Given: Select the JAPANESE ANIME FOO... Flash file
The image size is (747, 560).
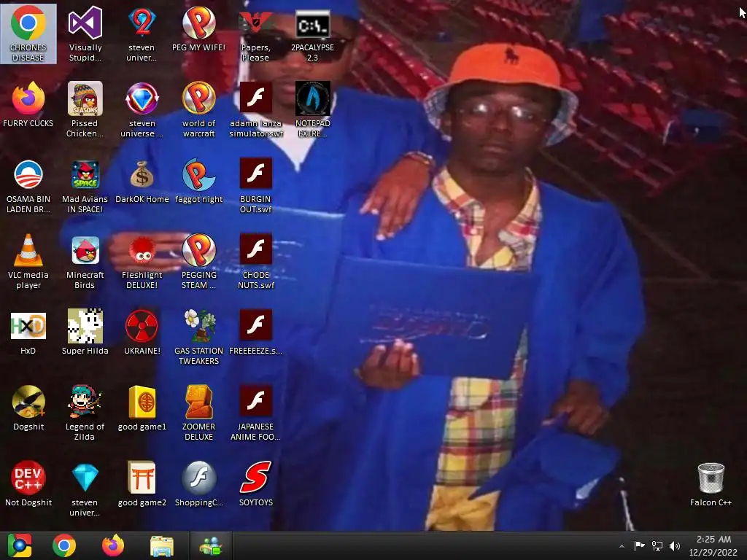Looking at the screenshot, I should (255, 413).
